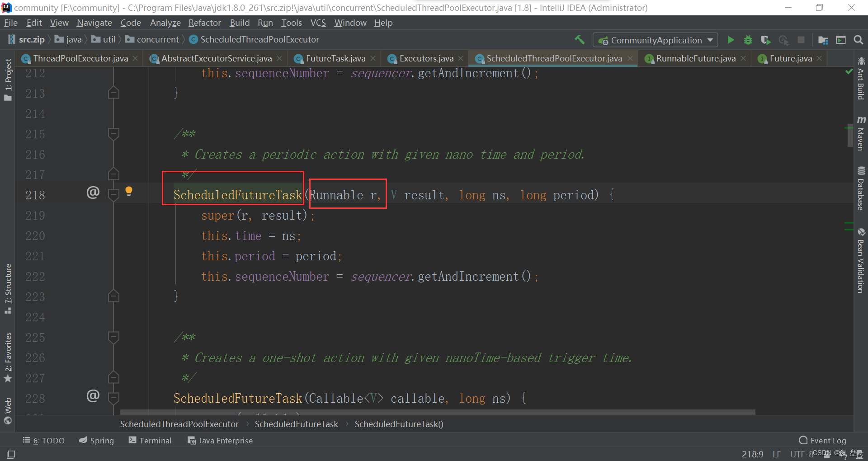868x461 pixels.
Task: Run CommunityApplication with the green play icon
Action: click(731, 40)
